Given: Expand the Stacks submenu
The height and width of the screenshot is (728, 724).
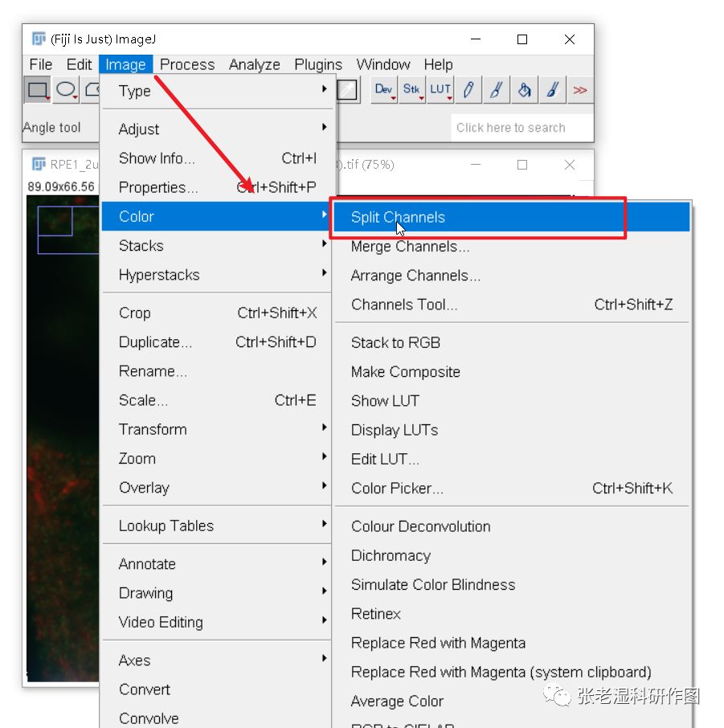Looking at the screenshot, I should coord(216,245).
